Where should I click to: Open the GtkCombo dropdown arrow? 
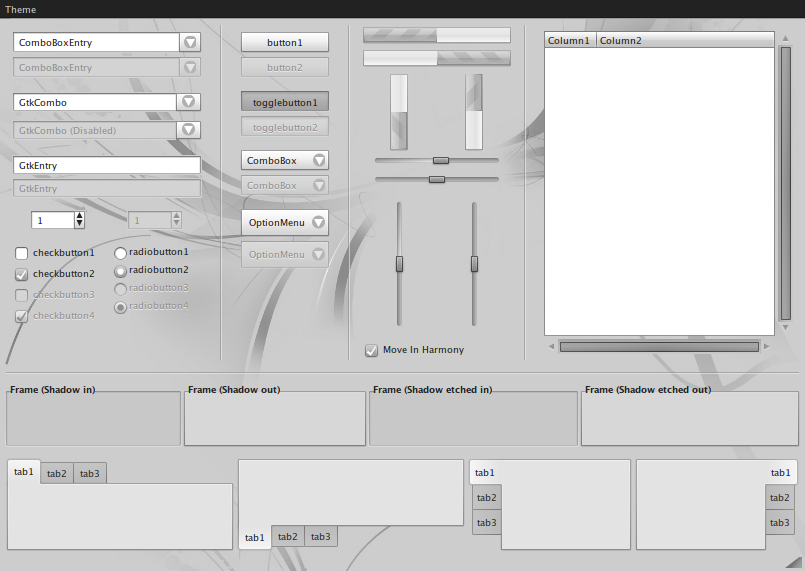point(188,102)
